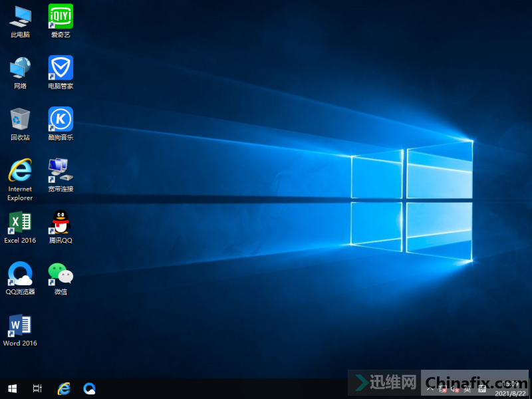Open Task View from the taskbar
Screen dimensions: 532x399
point(37,388)
